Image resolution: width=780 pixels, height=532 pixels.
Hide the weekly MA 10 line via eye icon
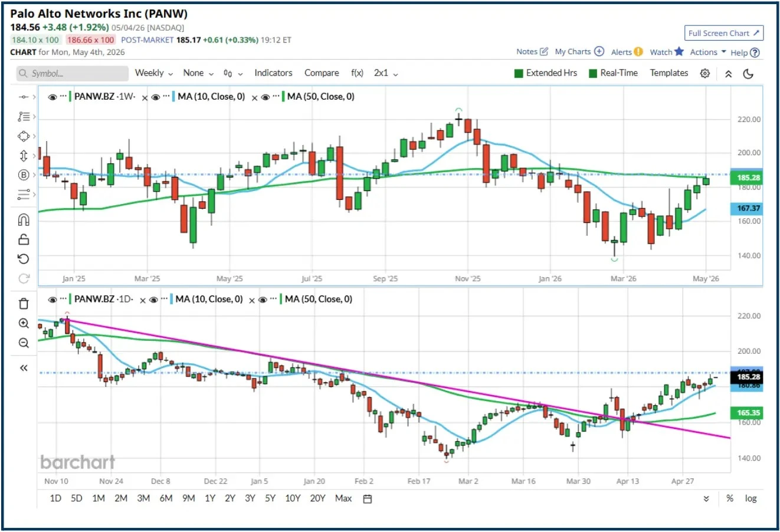coord(156,97)
